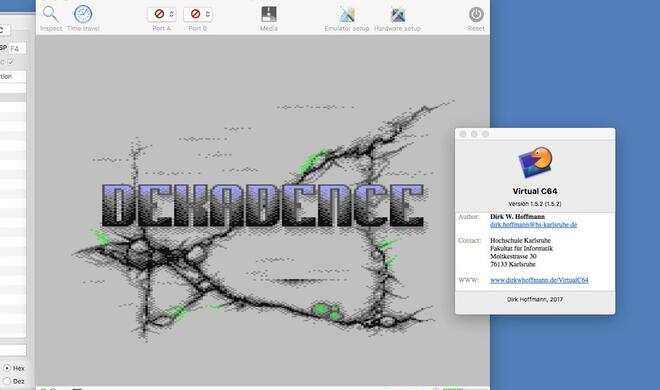Click 'Dirk W. Hoffmann' author name

pyautogui.click(x=517, y=217)
